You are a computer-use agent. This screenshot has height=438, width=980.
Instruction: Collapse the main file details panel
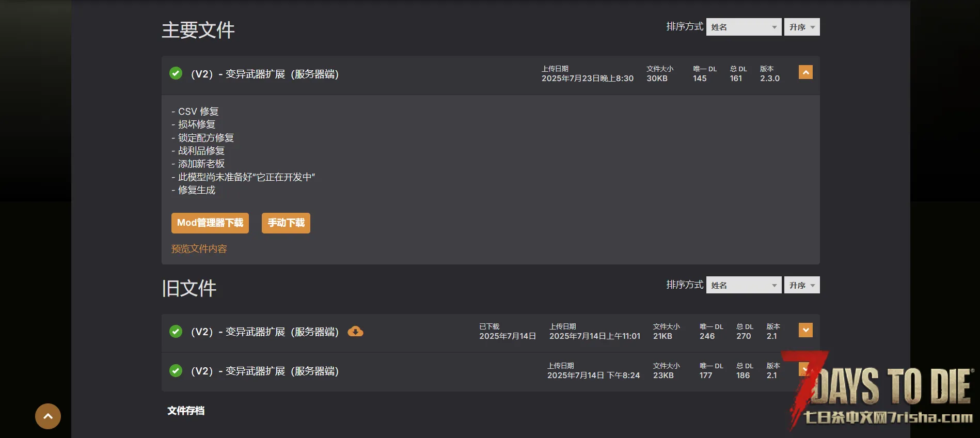click(805, 72)
